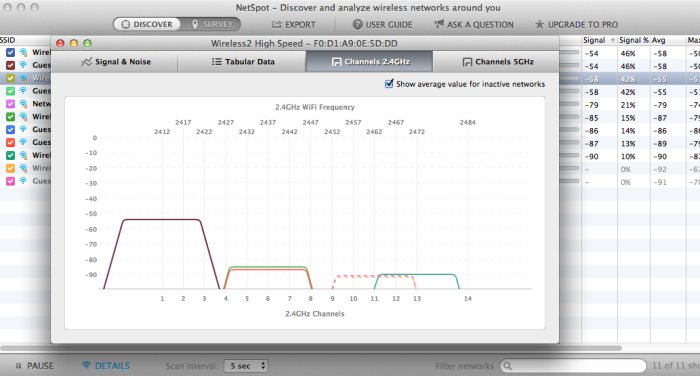Click the Signal % column header
Viewport: 700px width, 376px height.
point(633,40)
